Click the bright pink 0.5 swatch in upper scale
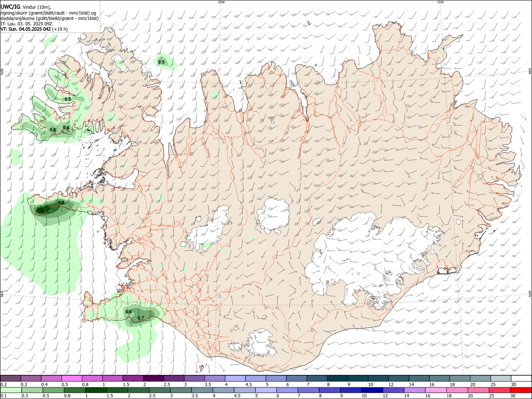The image size is (532, 399). [x=71, y=378]
